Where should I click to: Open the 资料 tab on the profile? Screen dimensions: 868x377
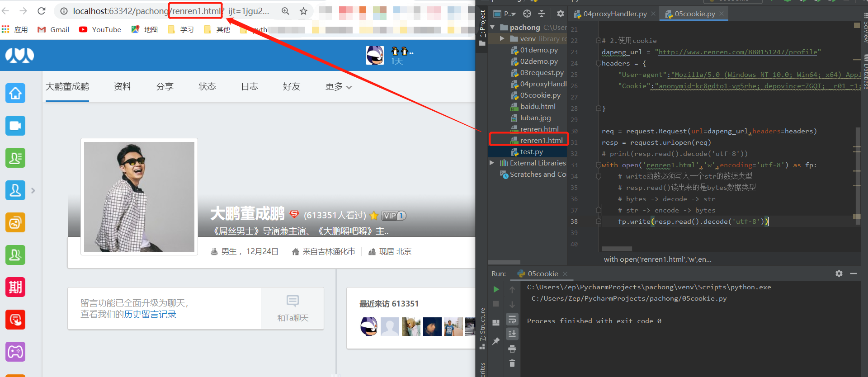[123, 86]
